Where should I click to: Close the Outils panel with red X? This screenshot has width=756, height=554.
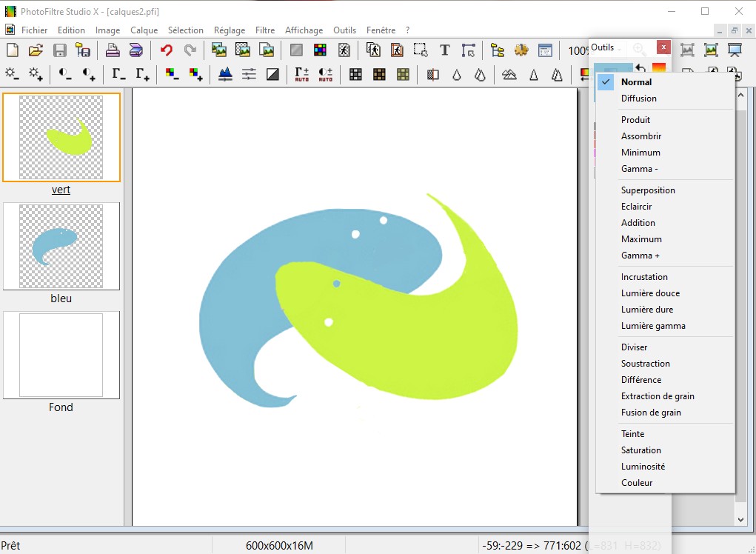(663, 47)
